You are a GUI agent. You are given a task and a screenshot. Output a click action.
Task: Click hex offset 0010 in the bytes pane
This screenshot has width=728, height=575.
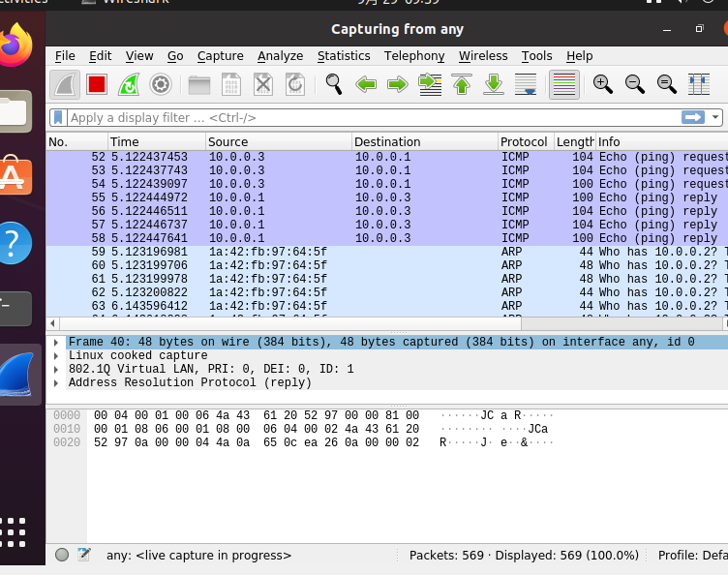67,429
